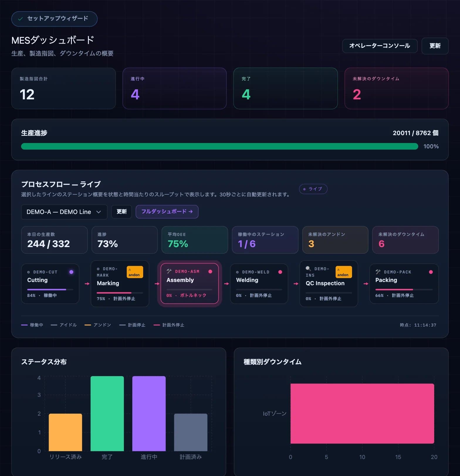
Task: Click the purple status dot on DEMO-CUT
Action: (71, 272)
